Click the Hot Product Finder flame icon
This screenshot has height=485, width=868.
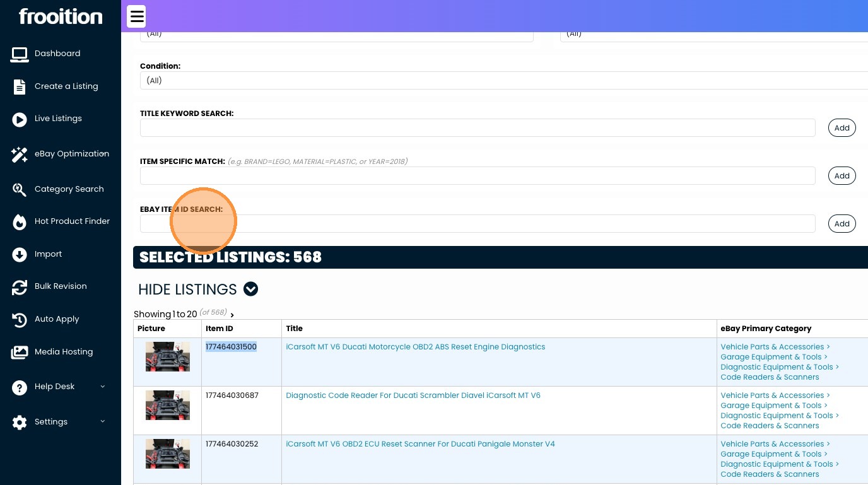point(20,222)
